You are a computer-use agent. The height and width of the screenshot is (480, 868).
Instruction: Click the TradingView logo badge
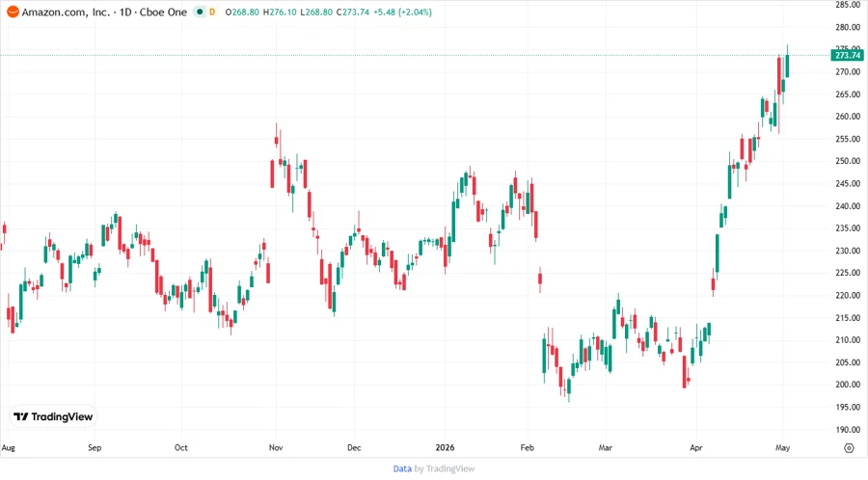[53, 417]
